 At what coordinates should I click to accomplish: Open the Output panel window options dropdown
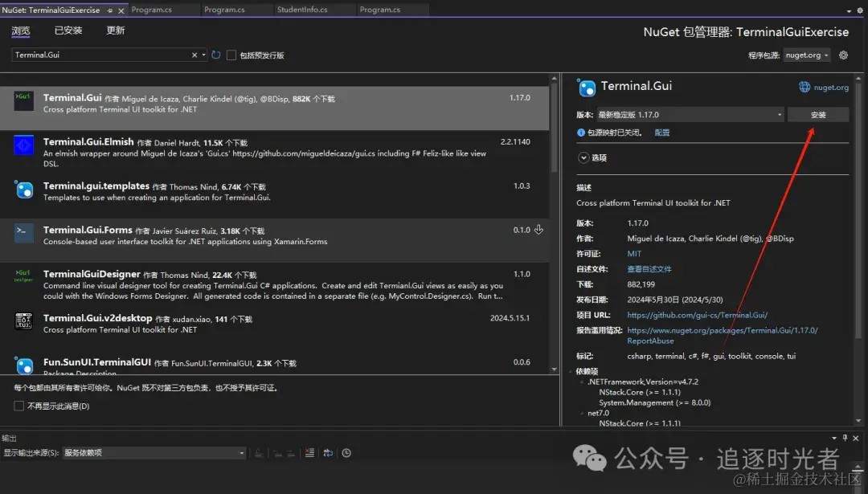834,438
